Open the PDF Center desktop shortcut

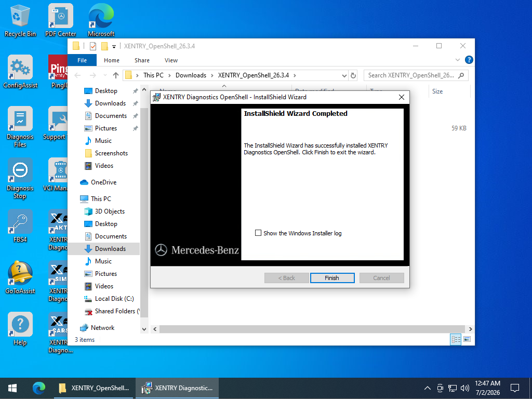pyautogui.click(x=60, y=20)
